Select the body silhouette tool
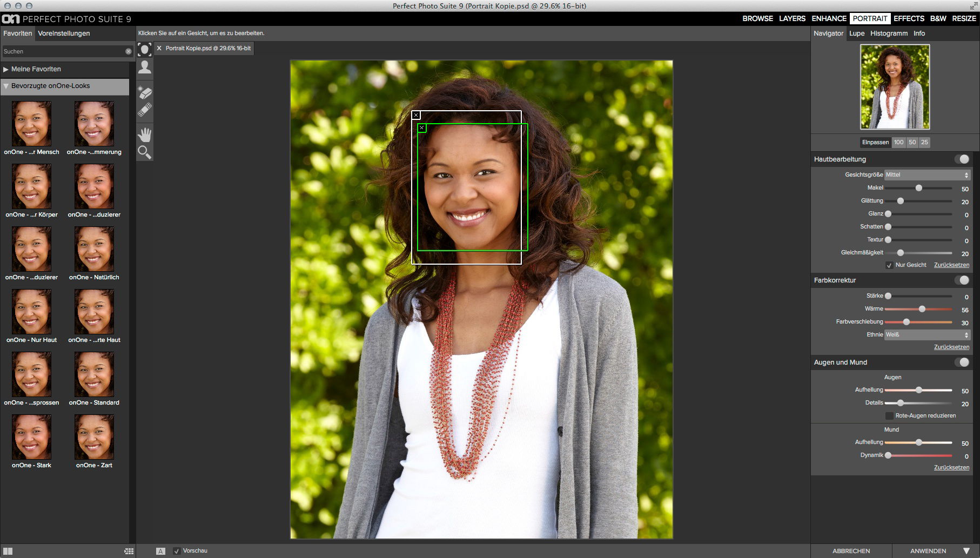The width and height of the screenshot is (980, 558). 144,67
